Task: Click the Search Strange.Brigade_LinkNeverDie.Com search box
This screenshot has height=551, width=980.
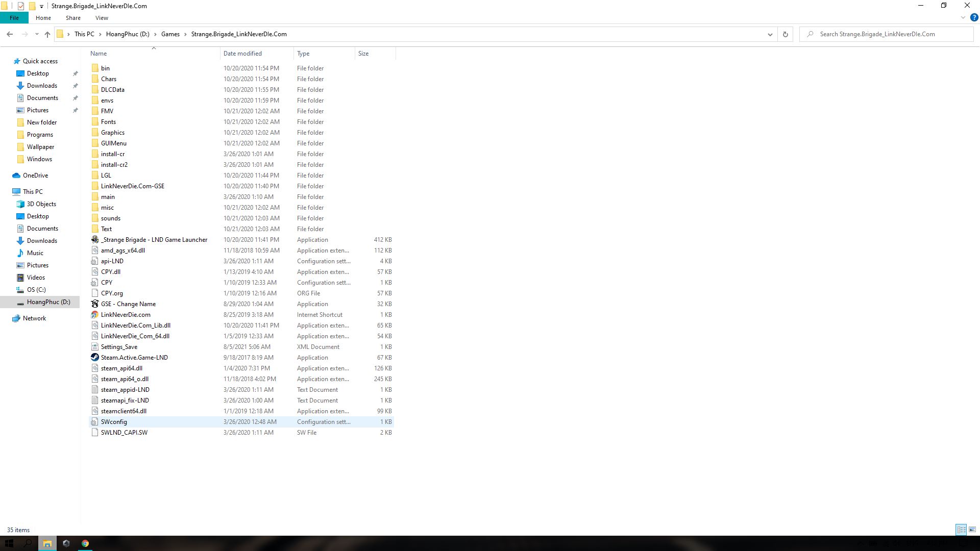Action: click(x=888, y=34)
